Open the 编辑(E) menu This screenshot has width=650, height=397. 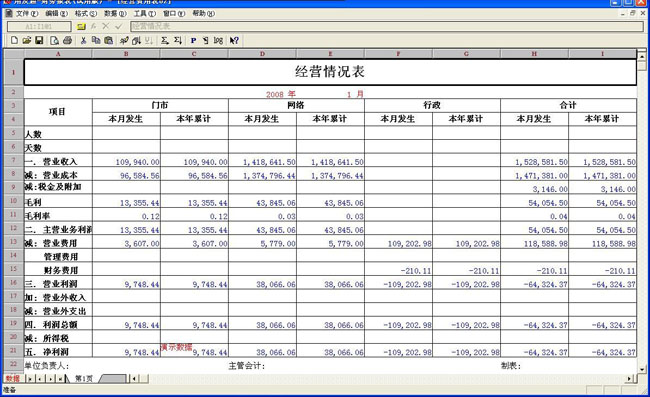(56, 13)
